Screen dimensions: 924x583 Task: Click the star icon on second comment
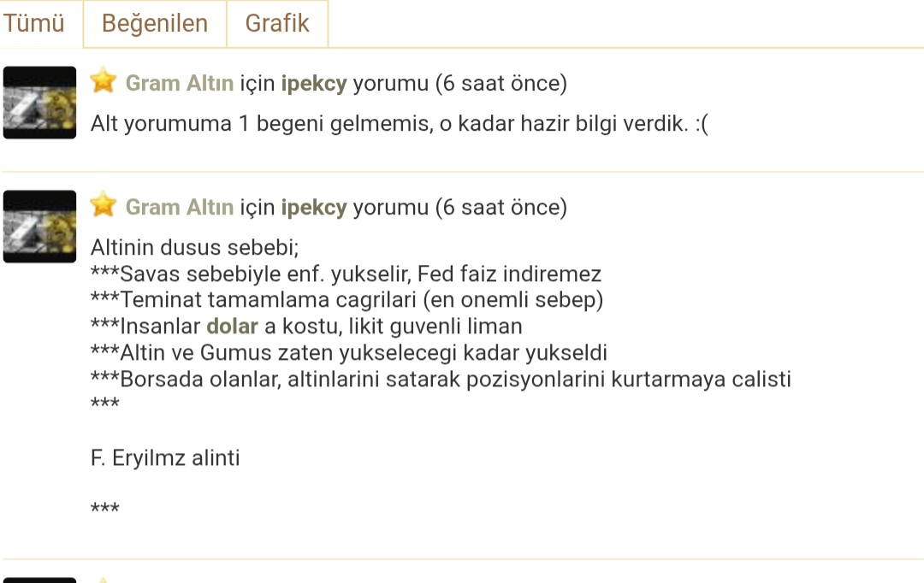tap(104, 205)
